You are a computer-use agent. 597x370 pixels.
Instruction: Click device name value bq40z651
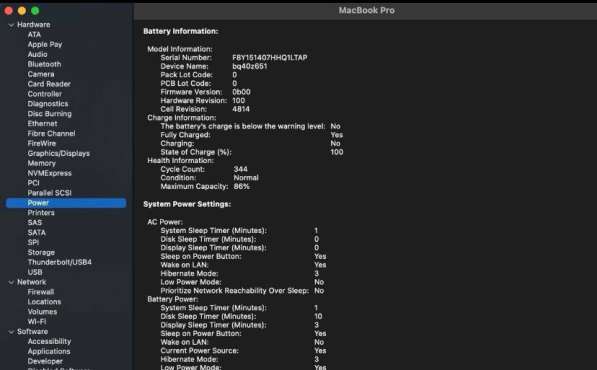pos(250,66)
